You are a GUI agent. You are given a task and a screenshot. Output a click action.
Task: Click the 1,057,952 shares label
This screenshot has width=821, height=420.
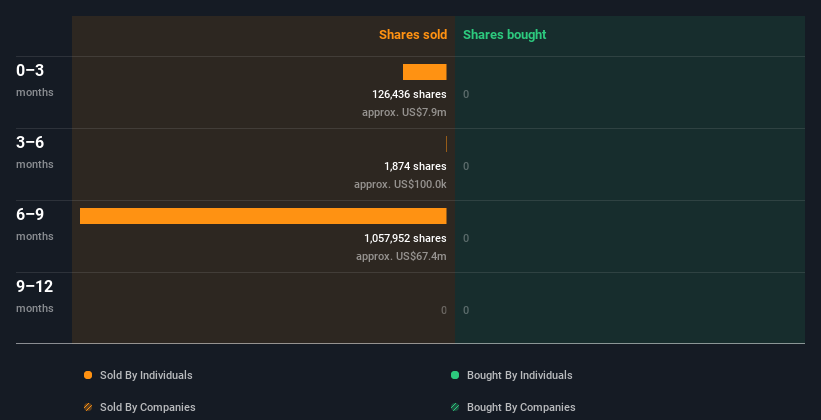point(405,238)
